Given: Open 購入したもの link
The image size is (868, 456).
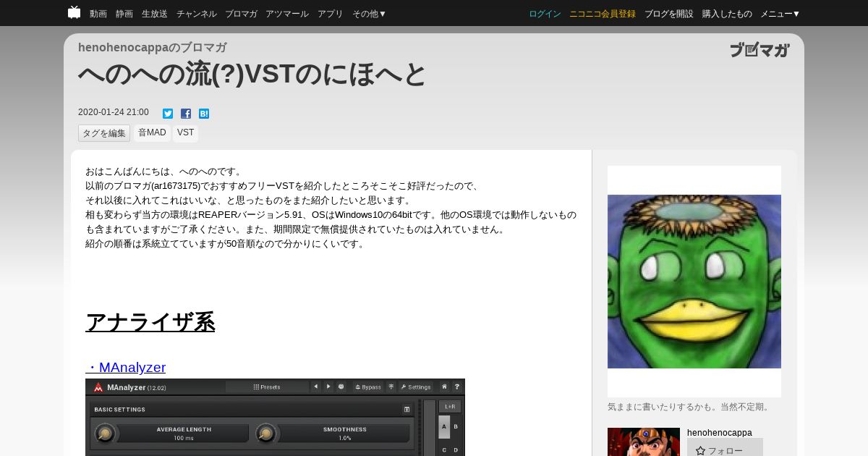Looking at the screenshot, I should tap(727, 14).
